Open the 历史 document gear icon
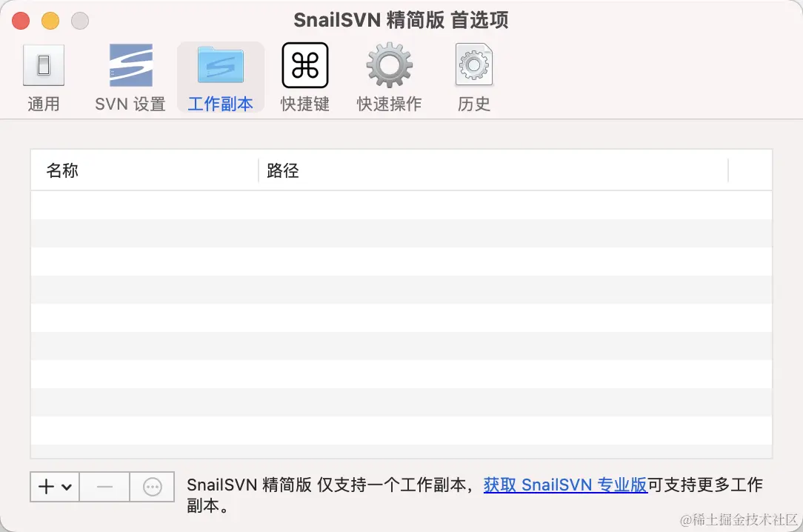Screen dimensions: 803x532 click(474, 65)
